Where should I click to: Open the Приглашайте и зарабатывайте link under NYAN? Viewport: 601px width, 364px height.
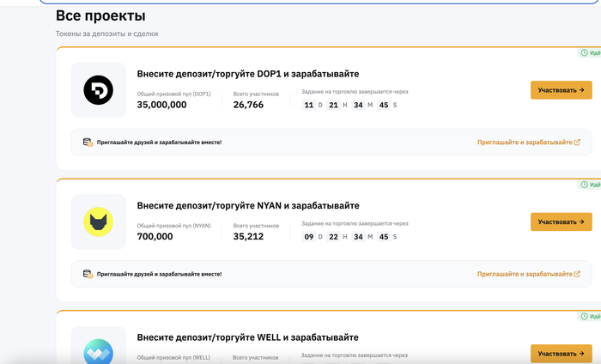click(x=524, y=274)
